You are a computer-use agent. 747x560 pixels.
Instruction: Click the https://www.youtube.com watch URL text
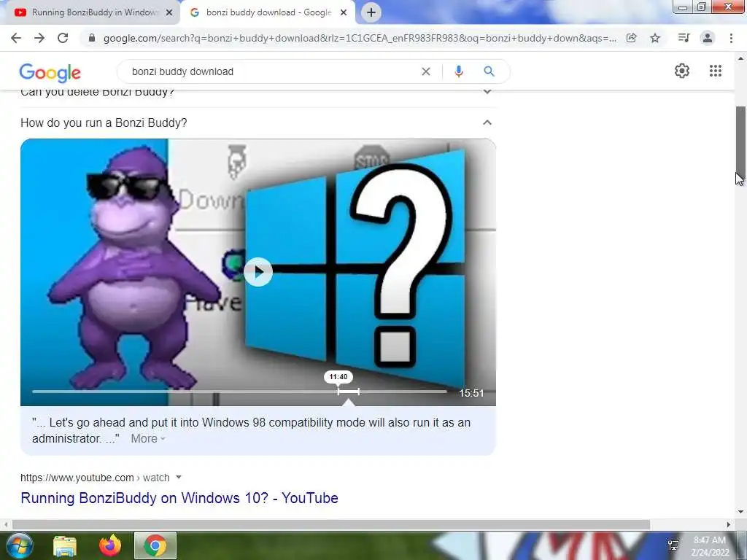click(x=95, y=478)
